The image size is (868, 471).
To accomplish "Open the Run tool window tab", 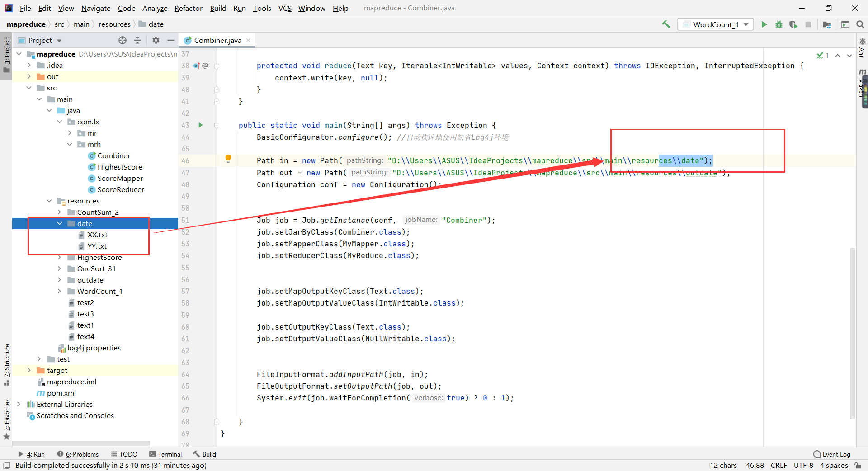I will pyautogui.click(x=32, y=454).
